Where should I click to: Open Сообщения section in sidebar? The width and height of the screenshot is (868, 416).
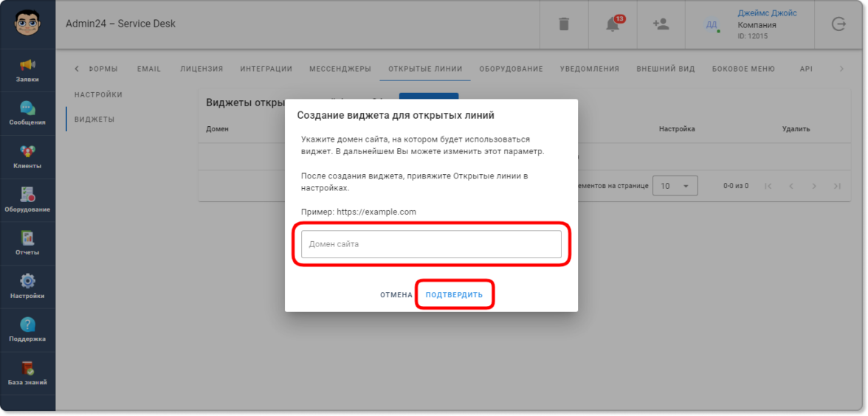(28, 114)
